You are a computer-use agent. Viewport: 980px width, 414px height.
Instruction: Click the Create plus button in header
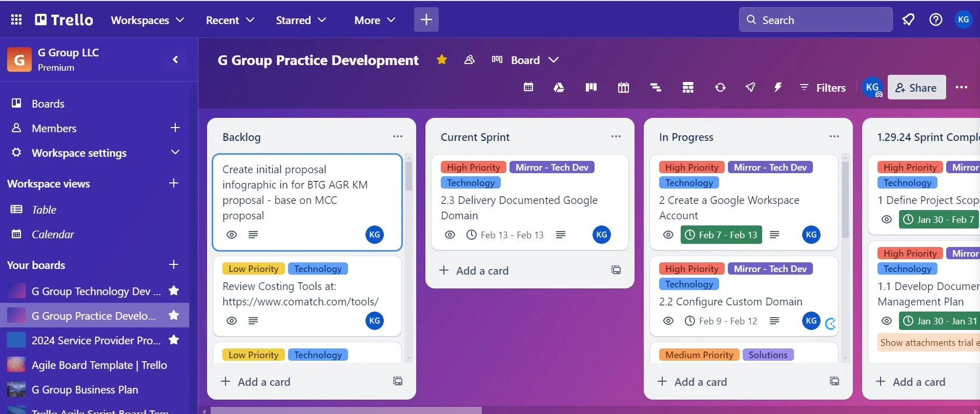click(426, 19)
